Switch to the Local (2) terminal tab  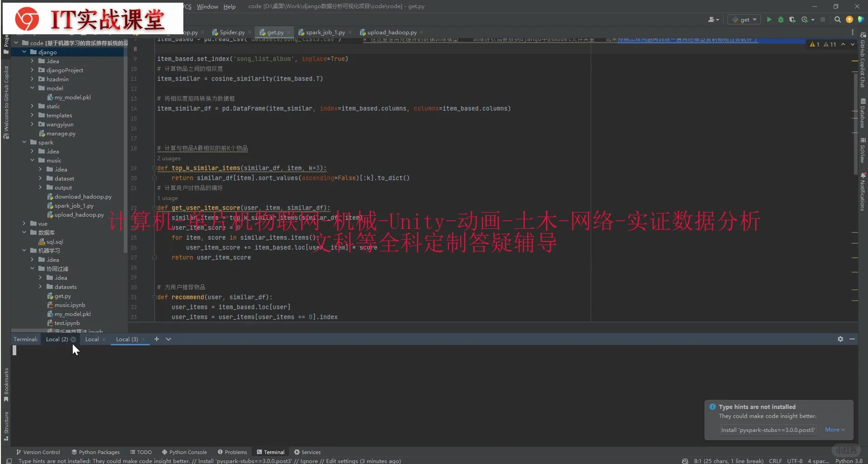click(x=57, y=339)
